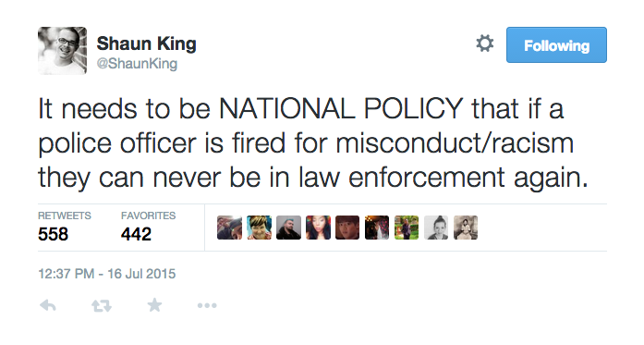Open the Shaun King display name link
The image size is (644, 345).
(x=146, y=43)
